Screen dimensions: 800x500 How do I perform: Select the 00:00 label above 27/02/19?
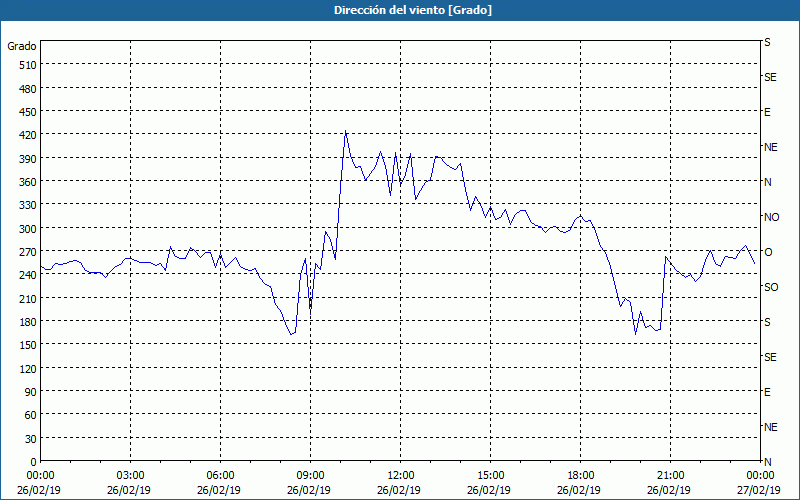[760, 476]
